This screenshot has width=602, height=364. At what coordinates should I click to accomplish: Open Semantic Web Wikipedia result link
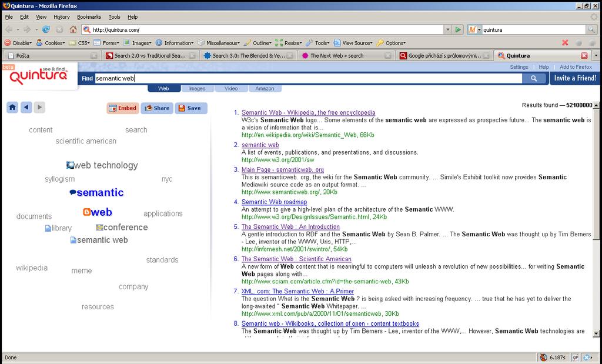coord(308,112)
